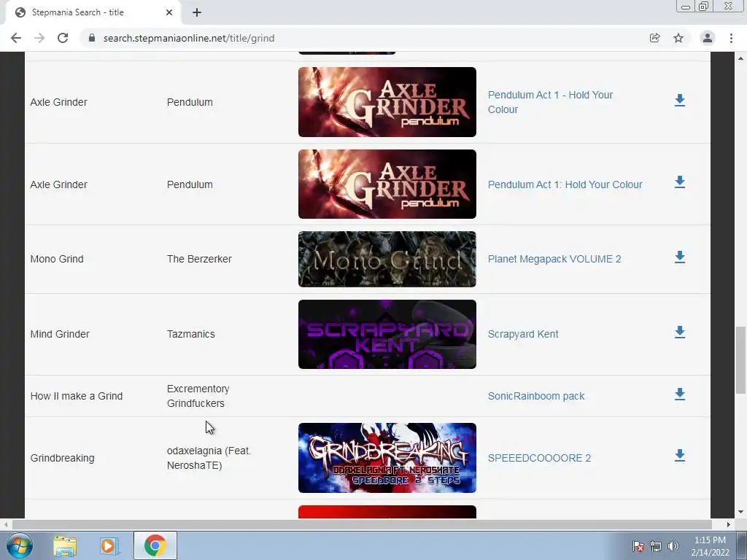Select The Berzerker artist text
Image resolution: width=747 pixels, height=560 pixels.
pos(199,259)
